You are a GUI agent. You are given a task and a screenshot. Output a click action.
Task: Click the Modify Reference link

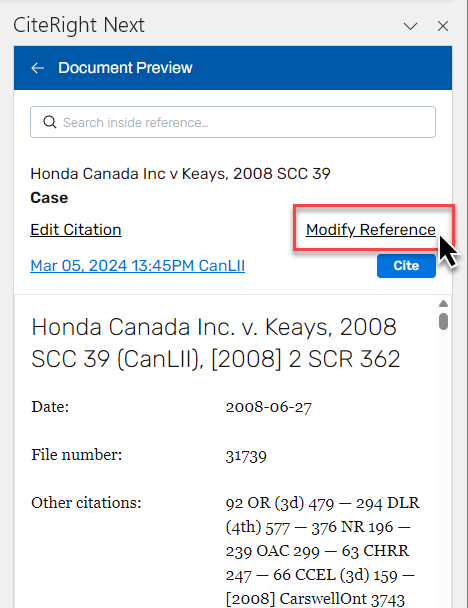[x=371, y=230]
